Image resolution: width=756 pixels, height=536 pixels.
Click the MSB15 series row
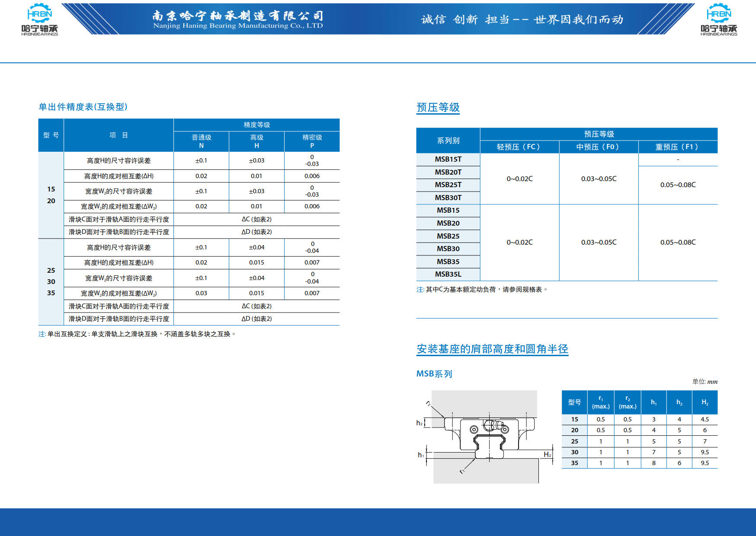pyautogui.click(x=448, y=211)
